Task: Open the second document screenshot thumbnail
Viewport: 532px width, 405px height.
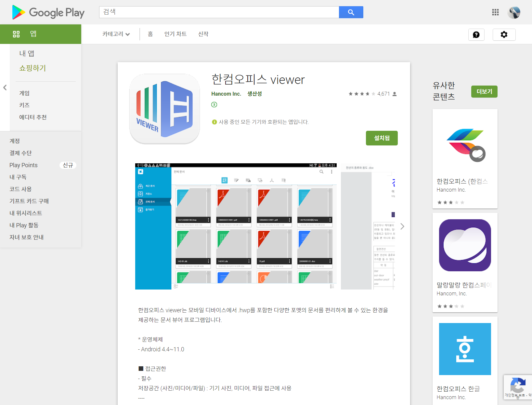Action: (x=368, y=226)
